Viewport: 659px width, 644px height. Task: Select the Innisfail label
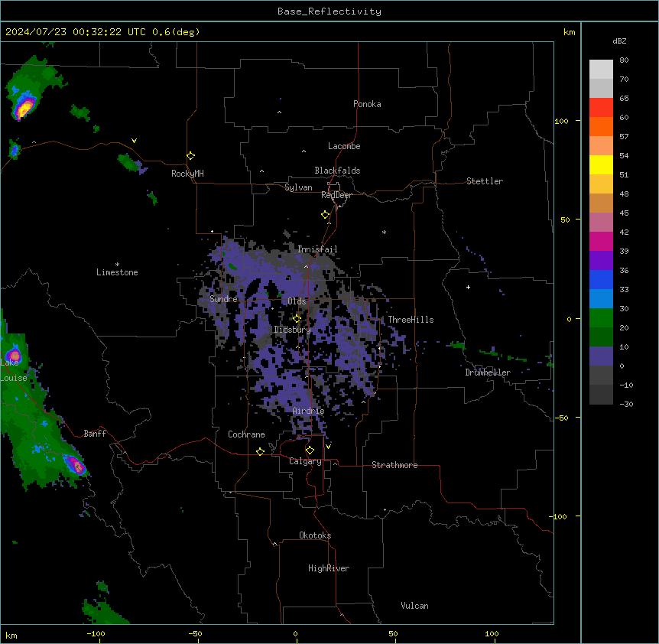coord(317,249)
